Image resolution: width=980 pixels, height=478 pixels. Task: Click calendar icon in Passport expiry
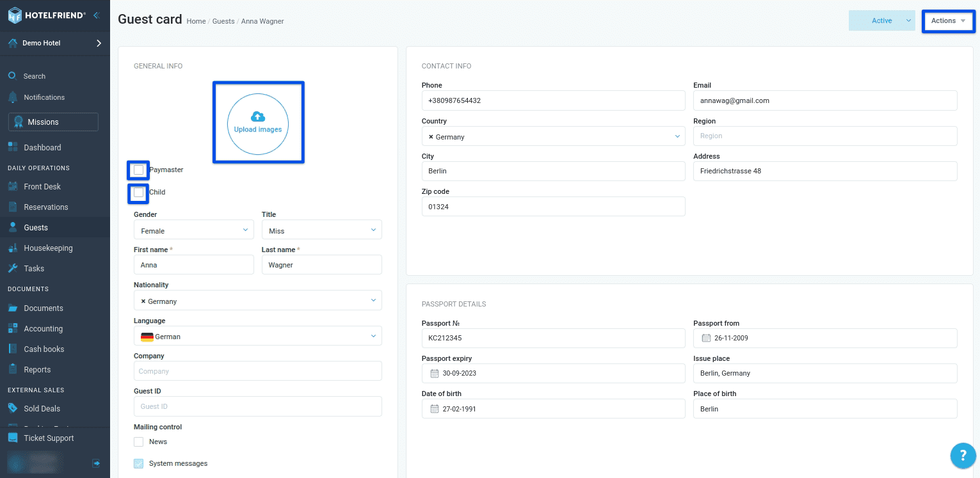coord(435,373)
